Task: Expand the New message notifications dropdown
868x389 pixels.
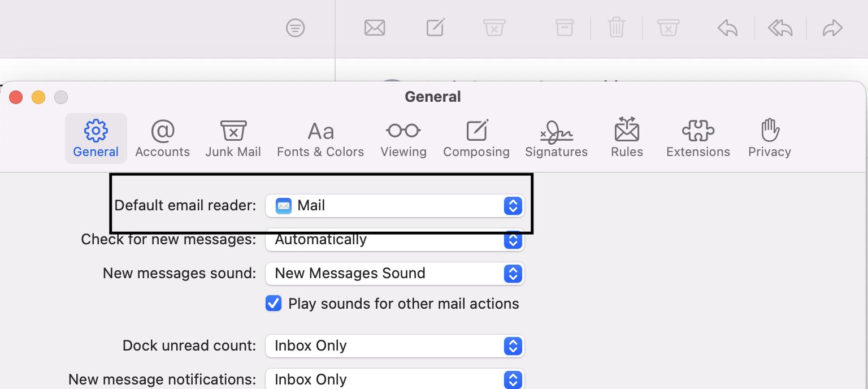Action: click(x=395, y=380)
